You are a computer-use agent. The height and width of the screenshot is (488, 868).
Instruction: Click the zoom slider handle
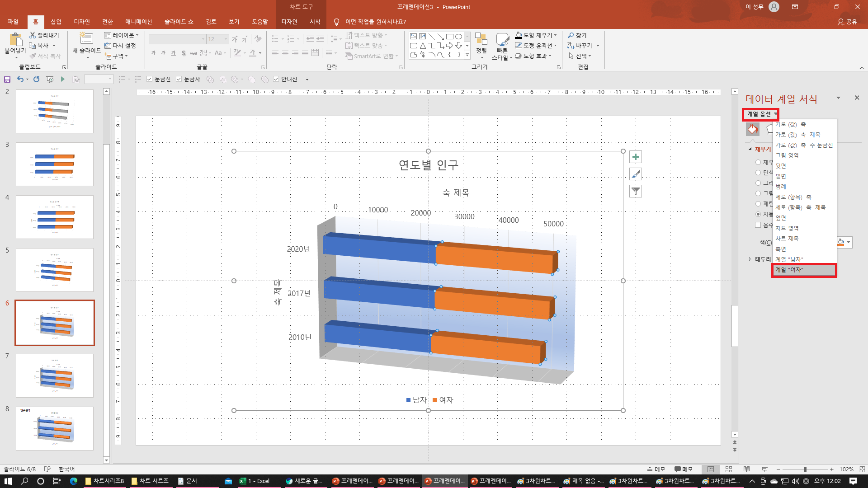coord(805,469)
